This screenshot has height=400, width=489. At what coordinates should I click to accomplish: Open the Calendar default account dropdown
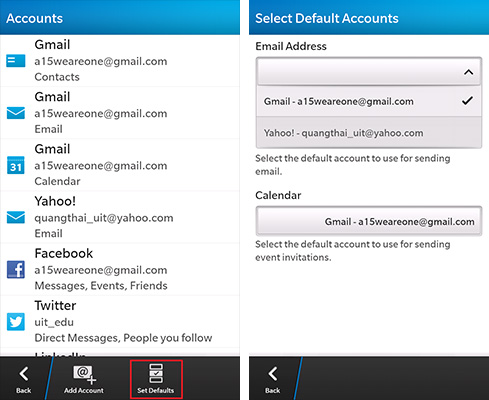point(369,221)
